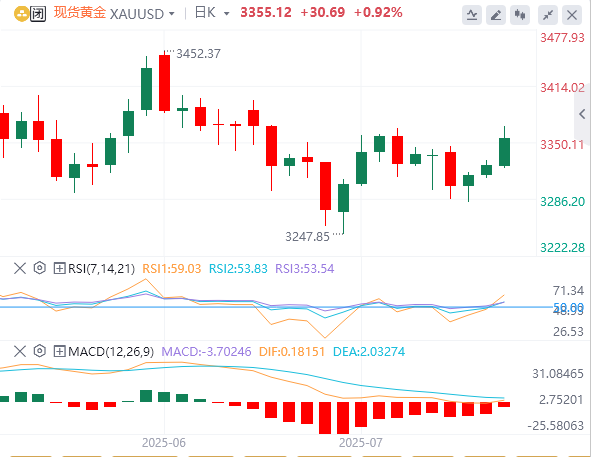Click the MACD:-3.70246 value

tap(206, 352)
